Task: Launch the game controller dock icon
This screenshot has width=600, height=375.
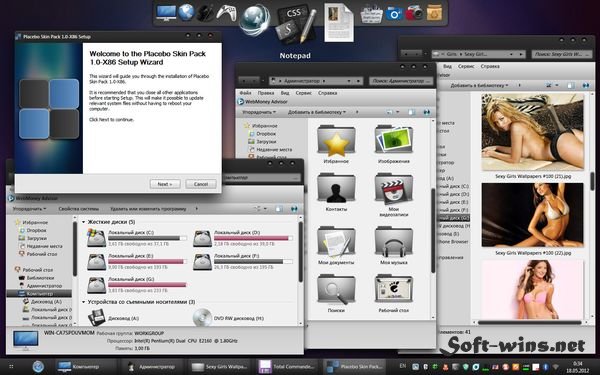Action: pos(226,13)
